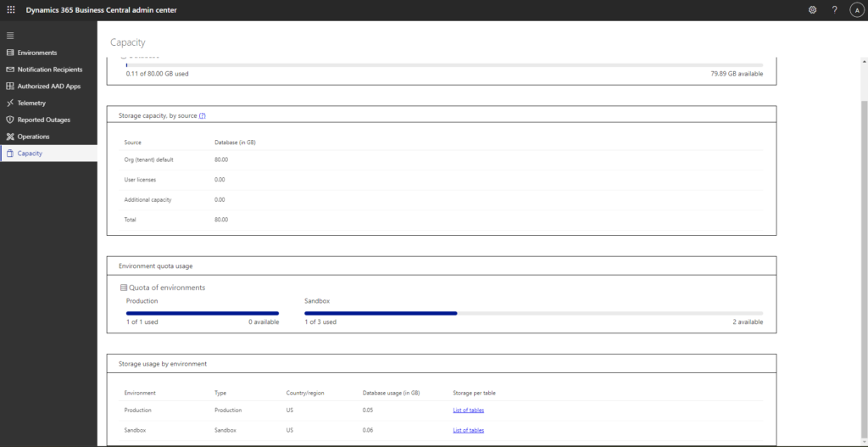Image resolution: width=868 pixels, height=447 pixels.
Task: Click the Storage usage by environment heading
Action: (163, 364)
